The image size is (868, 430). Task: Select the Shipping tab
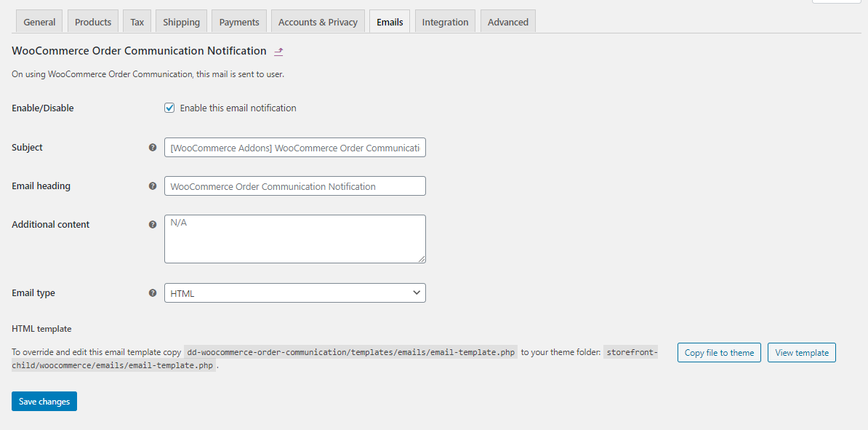pyautogui.click(x=181, y=22)
